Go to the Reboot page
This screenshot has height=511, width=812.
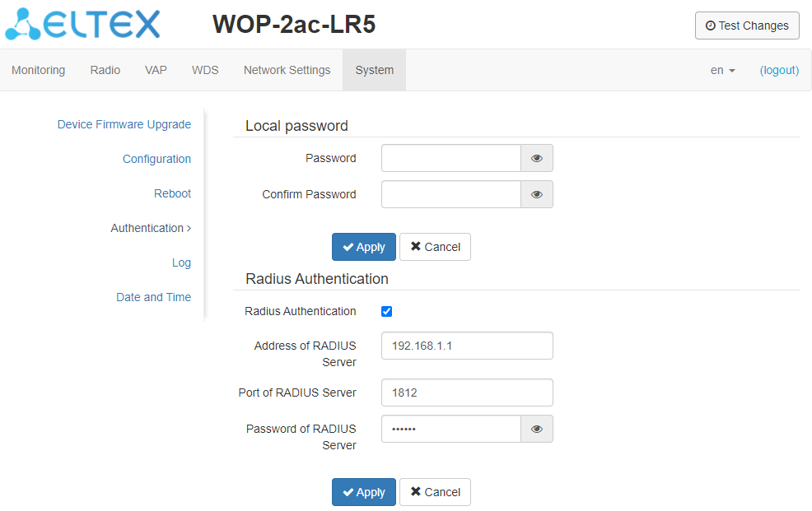[x=172, y=193]
